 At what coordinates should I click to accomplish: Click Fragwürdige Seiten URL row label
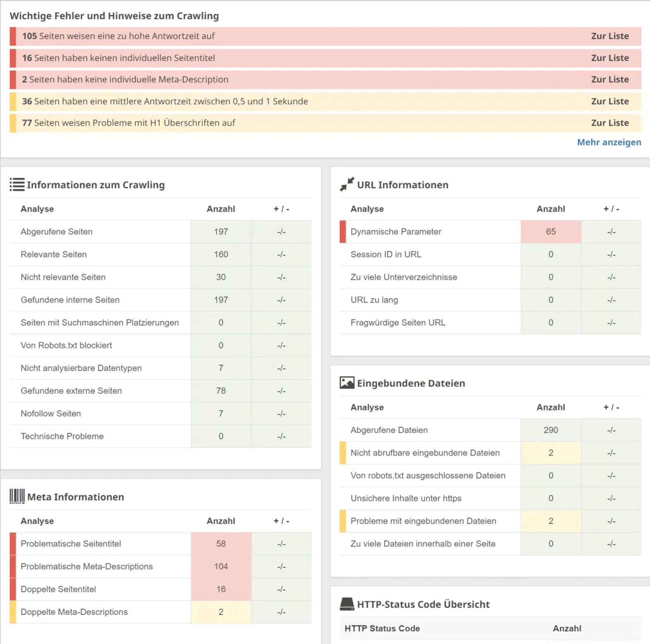click(398, 322)
